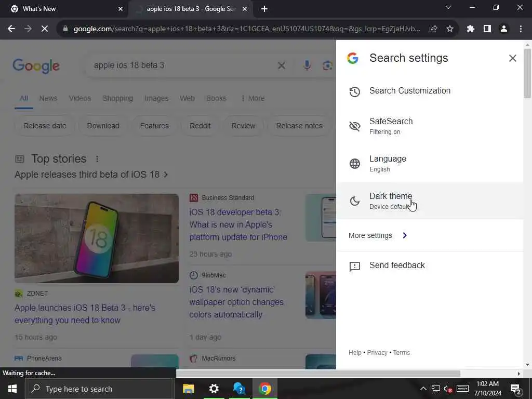Close the apple ios 18 beta 3 tab
Viewport: 532px width, 399px height.
[245, 9]
